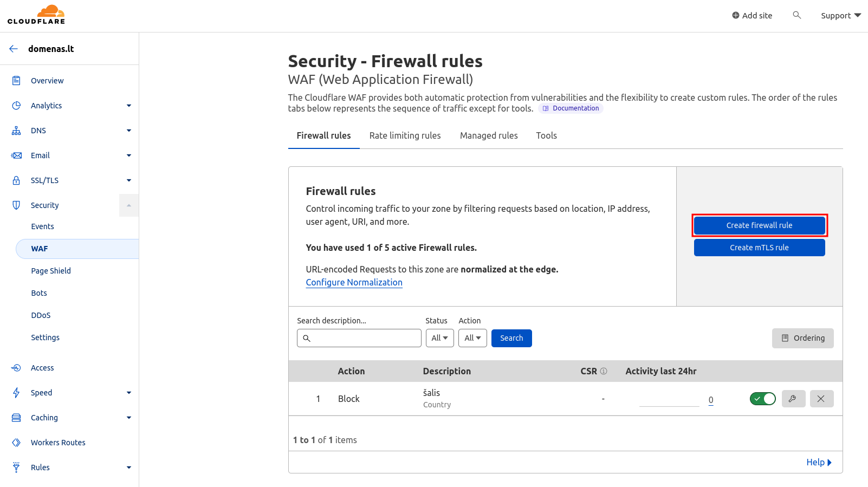This screenshot has width=868, height=487.
Task: Click the back arrow beside domenas.lt
Action: pos(14,49)
